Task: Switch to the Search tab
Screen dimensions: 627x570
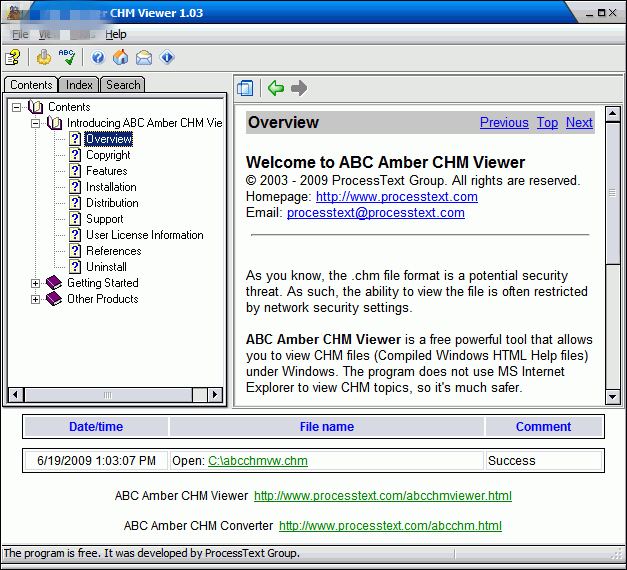Action: click(x=123, y=85)
